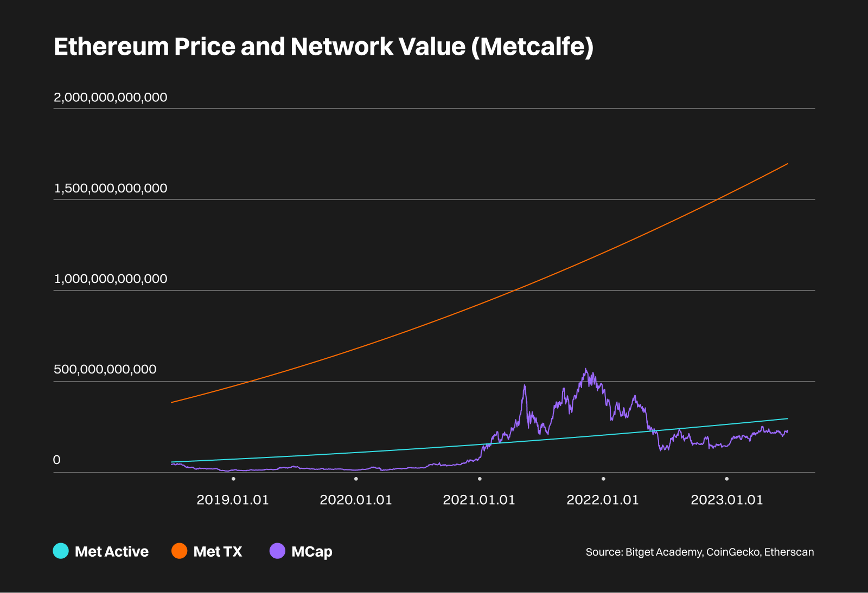
Task: Select the Met Active legend label
Action: (111, 552)
